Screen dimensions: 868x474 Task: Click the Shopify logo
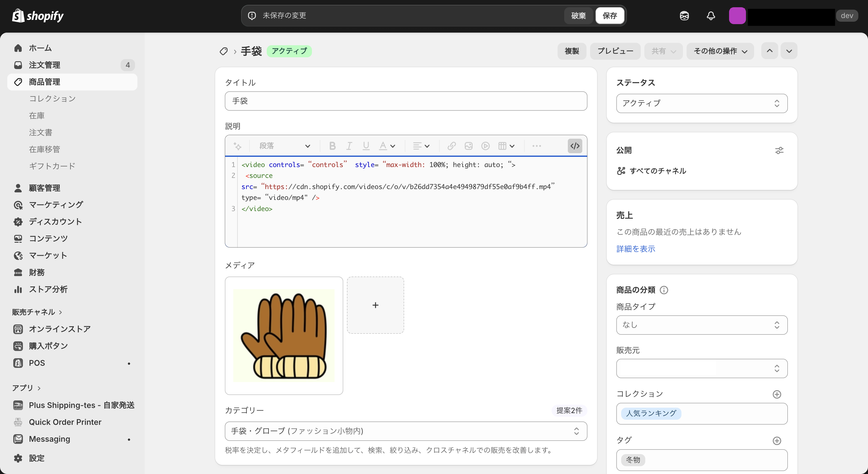point(38,15)
